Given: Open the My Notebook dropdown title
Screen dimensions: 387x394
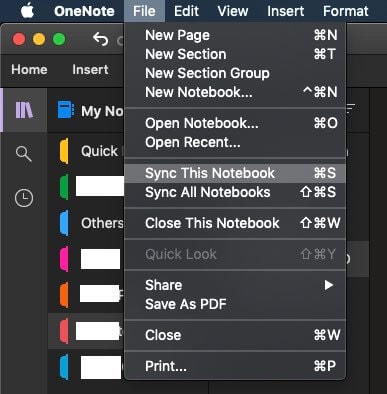Looking at the screenshot, I should pos(102,111).
